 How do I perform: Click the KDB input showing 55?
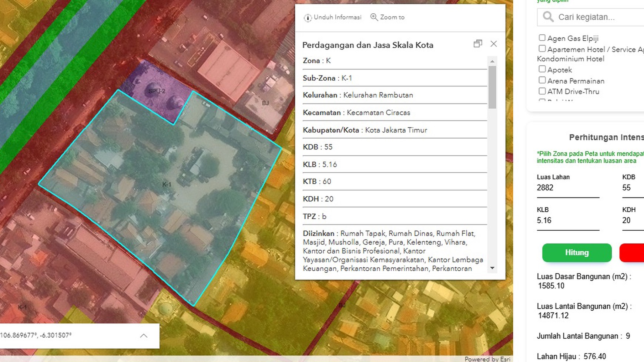[633, 188]
